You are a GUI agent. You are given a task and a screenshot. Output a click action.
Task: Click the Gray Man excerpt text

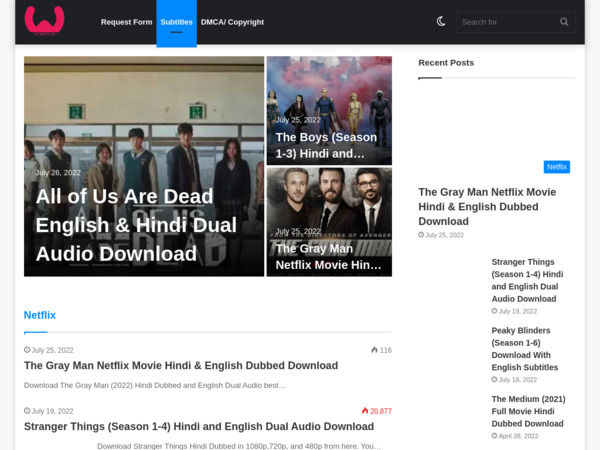[x=155, y=385]
